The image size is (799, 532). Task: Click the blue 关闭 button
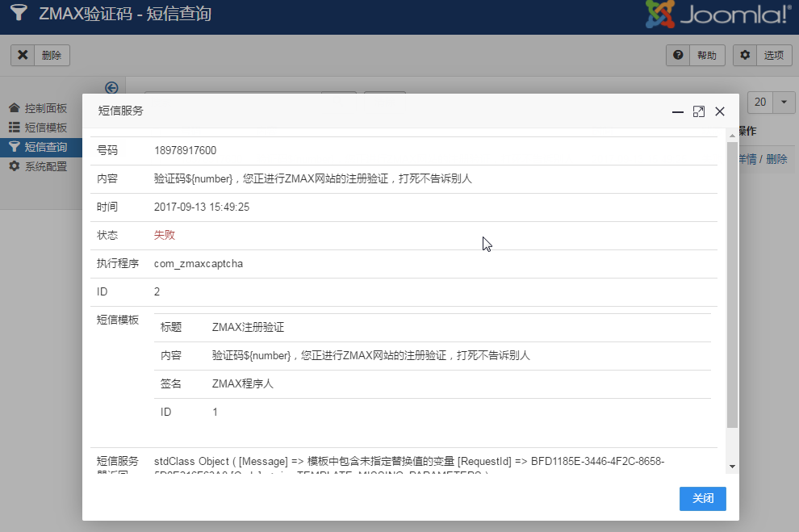pos(703,498)
